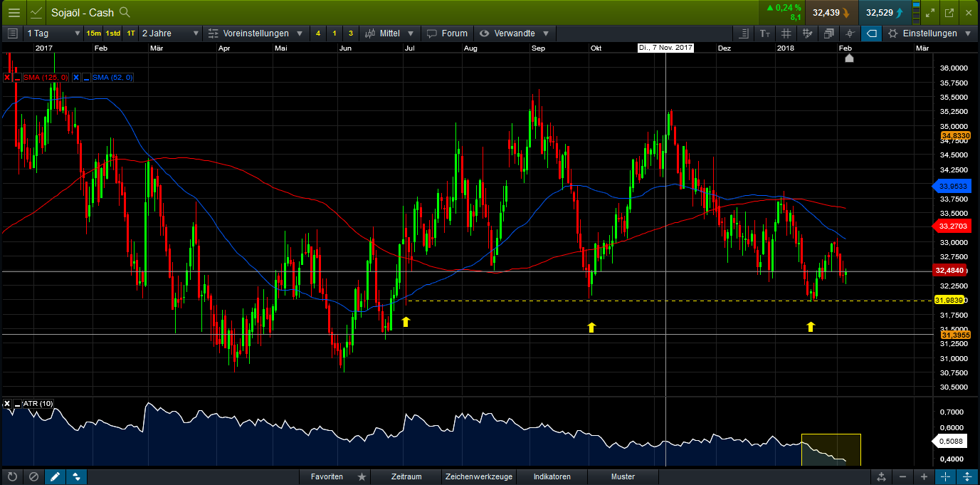
Task: Switch to the Zeichenwerkzeuge tab
Action: 478,476
